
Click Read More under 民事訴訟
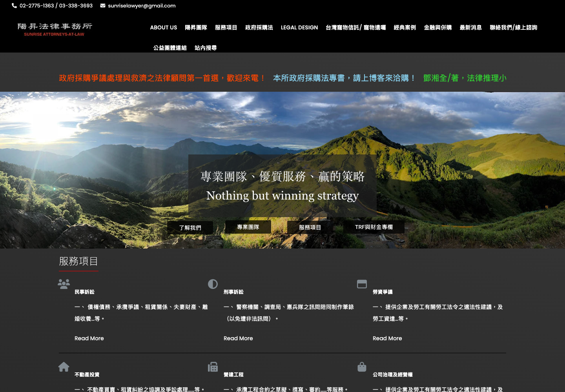coord(89,338)
